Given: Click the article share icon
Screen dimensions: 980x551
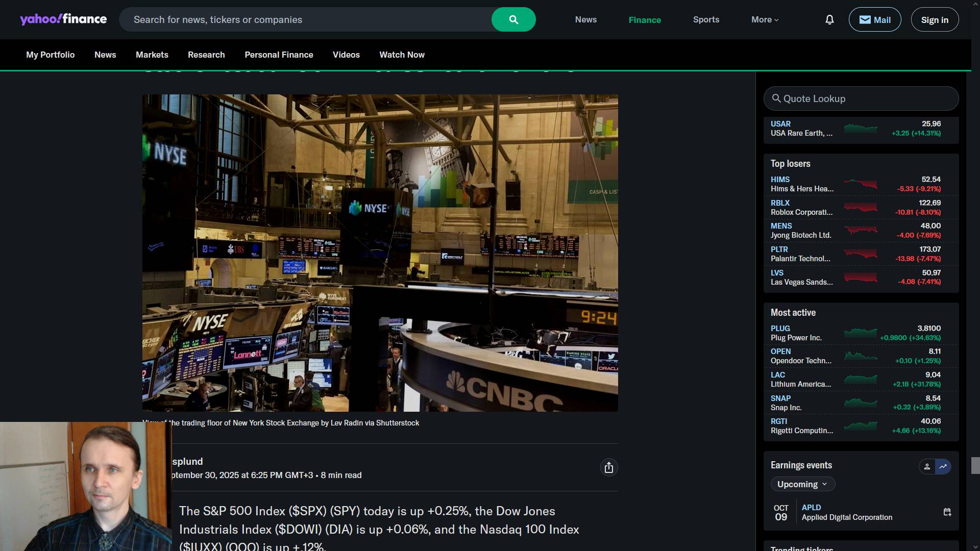Looking at the screenshot, I should click(608, 467).
